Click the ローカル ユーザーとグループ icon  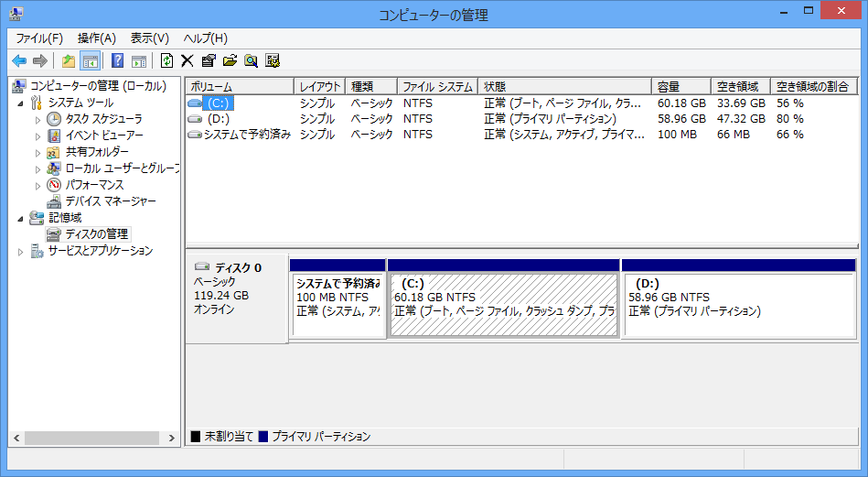tap(54, 168)
